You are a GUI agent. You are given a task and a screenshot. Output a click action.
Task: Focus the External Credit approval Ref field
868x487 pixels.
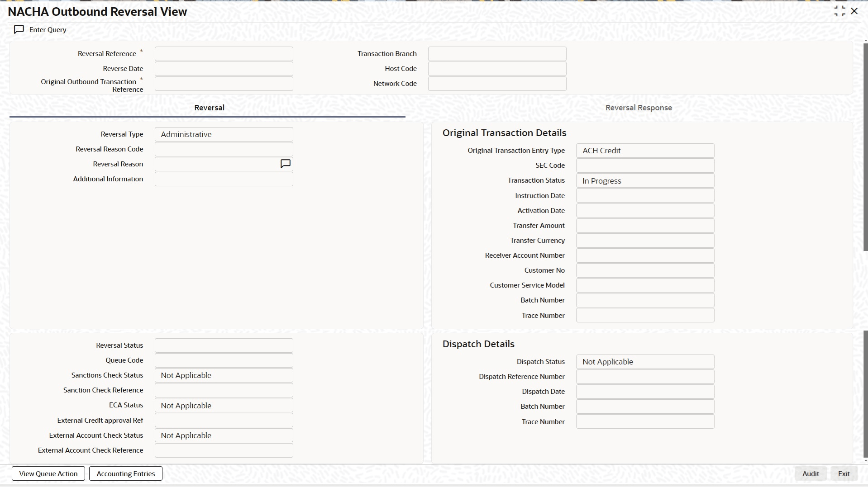pos(224,420)
